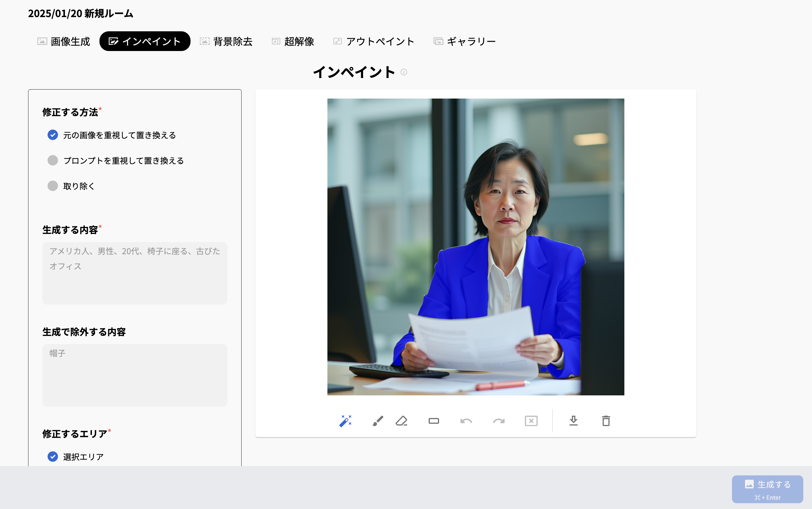Select the 選択エリア radio option
Viewport: 812px width, 509px height.
click(52, 457)
